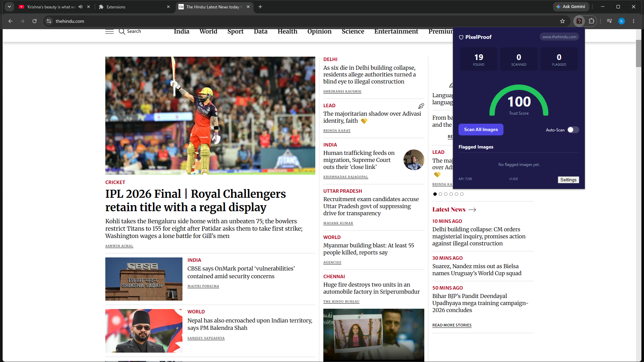Click the page vertical scrollbar
The width and height of the screenshot is (644, 362).
tap(638, 54)
